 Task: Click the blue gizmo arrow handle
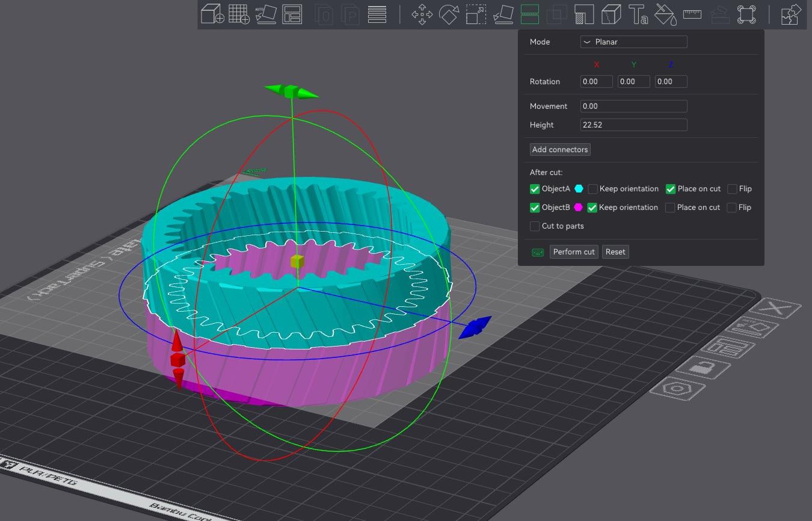pyautogui.click(x=475, y=327)
